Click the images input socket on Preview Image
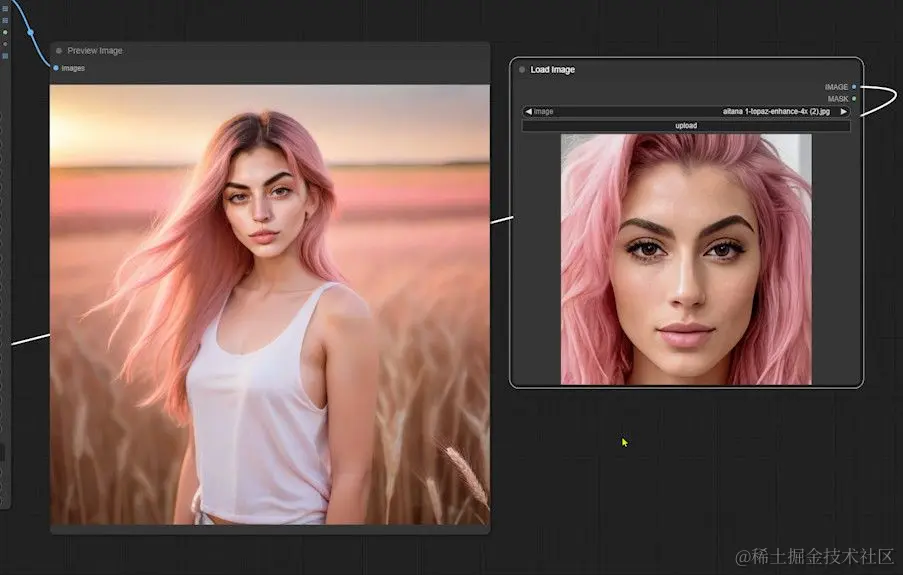This screenshot has width=903, height=575. click(x=56, y=68)
